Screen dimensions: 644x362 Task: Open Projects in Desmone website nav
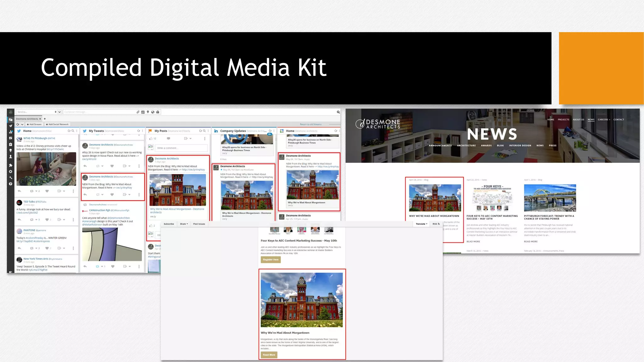[x=563, y=120]
